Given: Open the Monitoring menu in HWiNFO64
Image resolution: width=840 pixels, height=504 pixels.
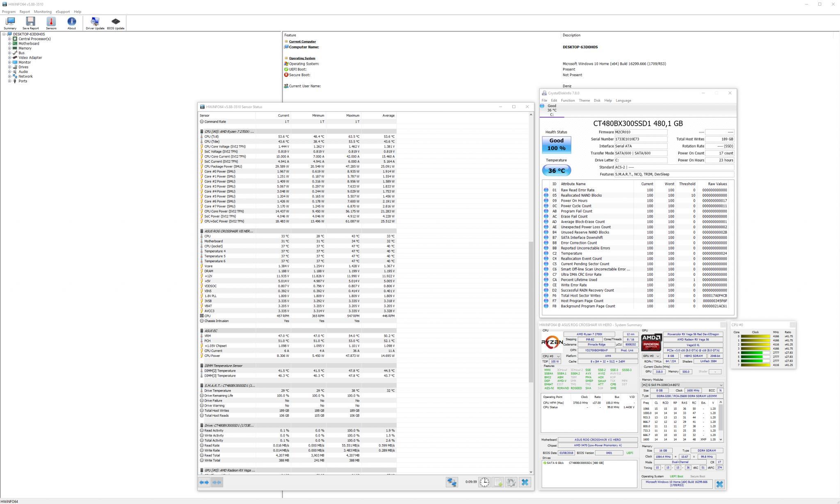Looking at the screenshot, I should (x=43, y=12).
